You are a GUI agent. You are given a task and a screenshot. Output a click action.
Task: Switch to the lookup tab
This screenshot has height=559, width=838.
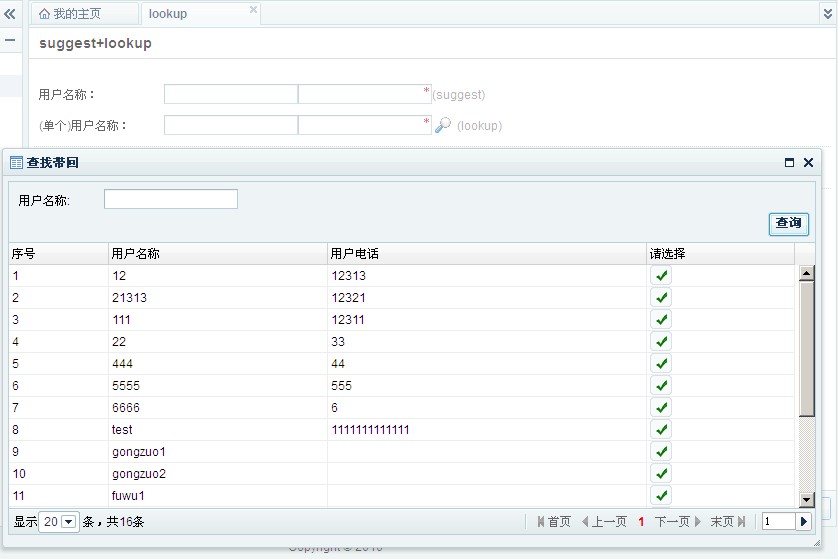[x=168, y=14]
